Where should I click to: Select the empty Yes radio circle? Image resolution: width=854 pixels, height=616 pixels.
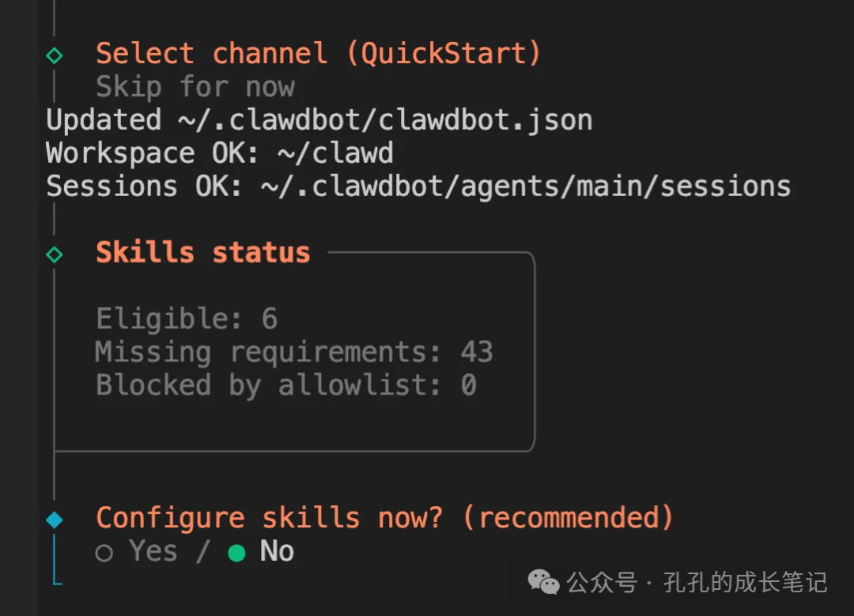104,553
